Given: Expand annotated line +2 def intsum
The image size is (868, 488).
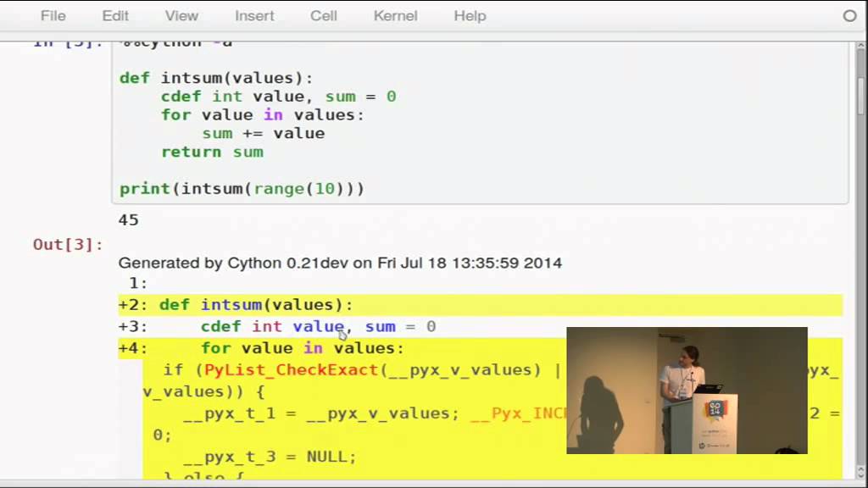Looking at the screenshot, I should 481,305.
